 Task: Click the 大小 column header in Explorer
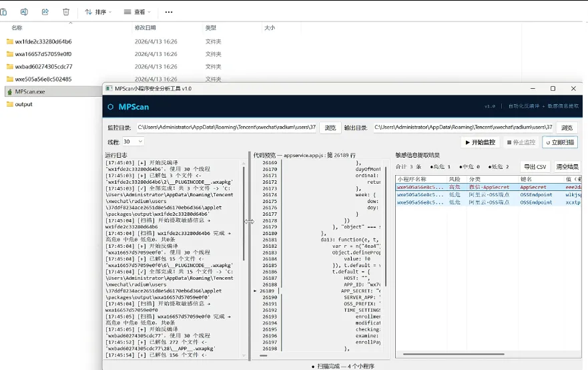pyautogui.click(x=270, y=28)
